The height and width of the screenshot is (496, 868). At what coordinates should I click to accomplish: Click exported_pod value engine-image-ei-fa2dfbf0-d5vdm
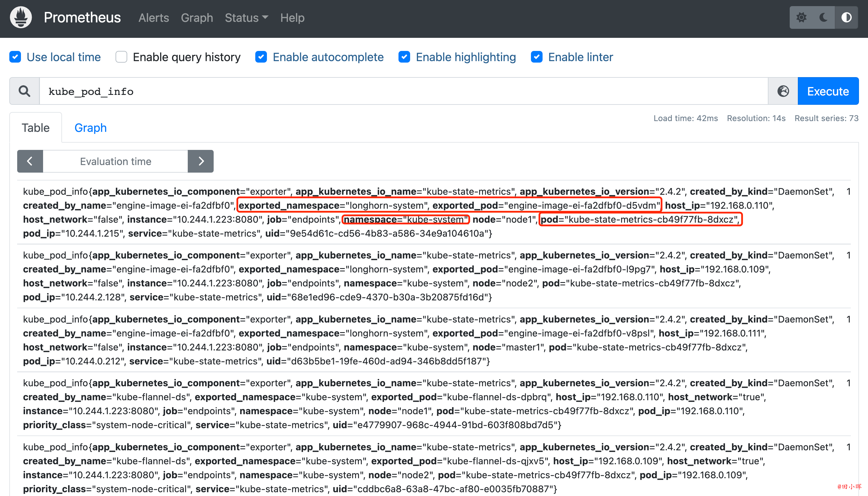[x=582, y=206]
